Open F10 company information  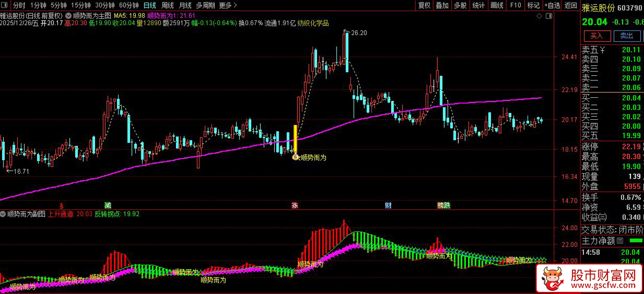[515, 5]
